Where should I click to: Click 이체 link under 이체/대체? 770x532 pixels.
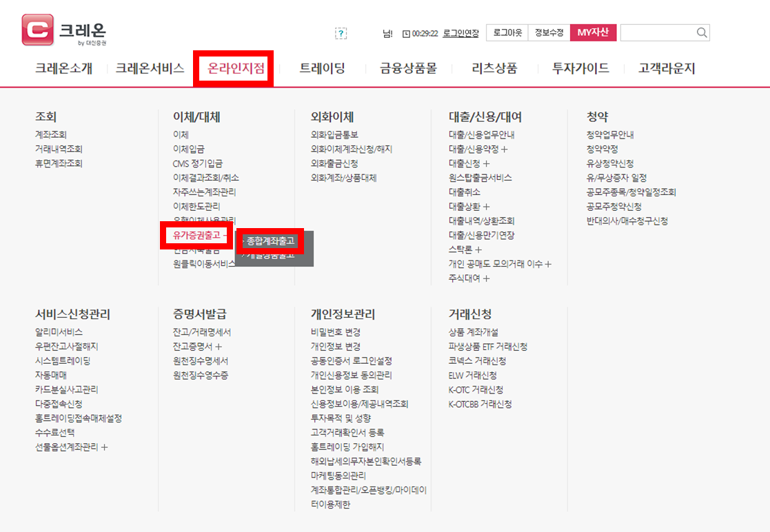pos(181,134)
